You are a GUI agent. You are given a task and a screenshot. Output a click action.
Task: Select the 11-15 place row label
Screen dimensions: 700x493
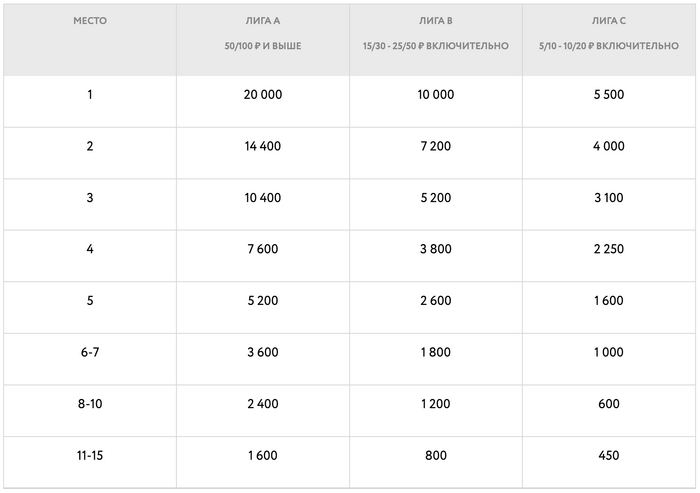[90, 456]
